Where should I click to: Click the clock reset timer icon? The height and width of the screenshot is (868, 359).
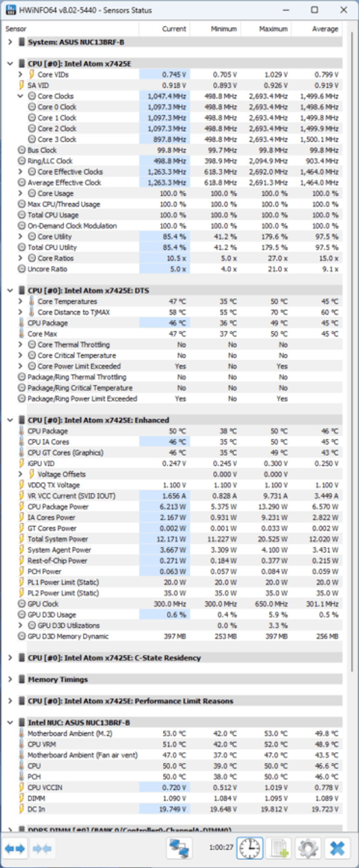point(250,849)
